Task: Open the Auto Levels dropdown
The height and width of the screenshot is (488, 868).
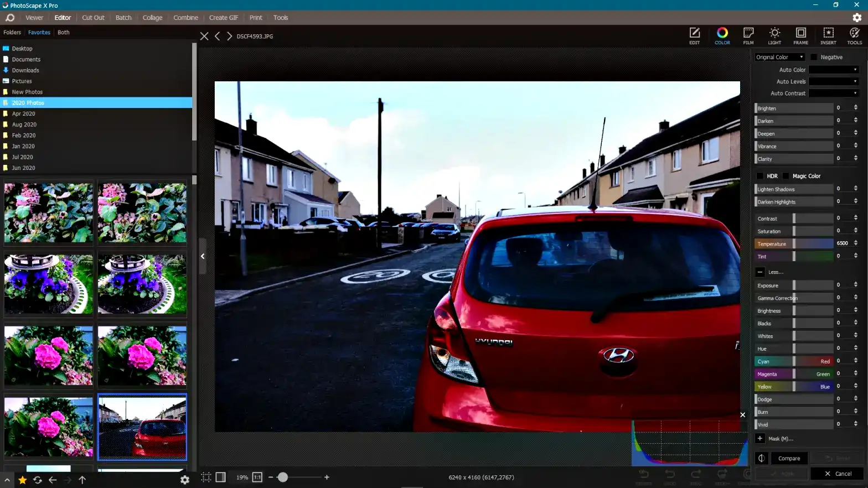Action: [834, 81]
